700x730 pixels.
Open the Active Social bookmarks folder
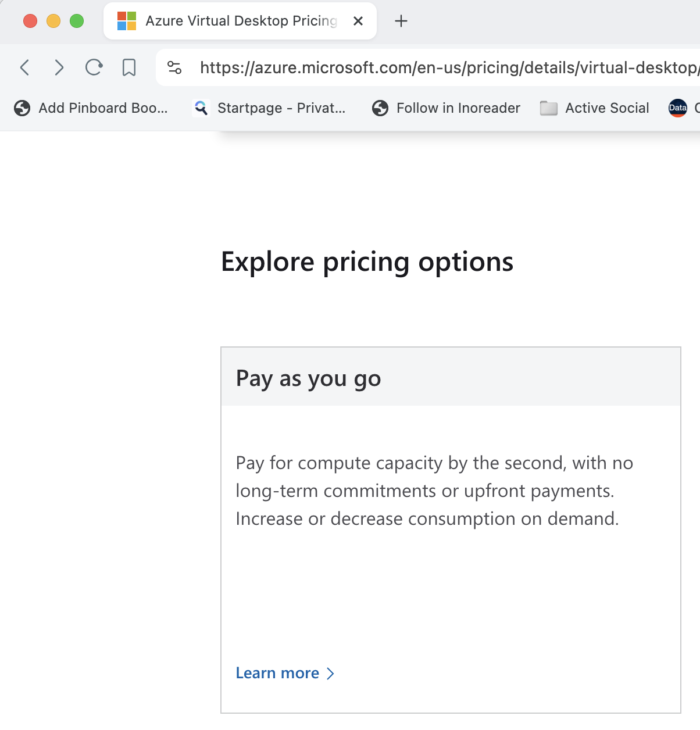(x=594, y=108)
